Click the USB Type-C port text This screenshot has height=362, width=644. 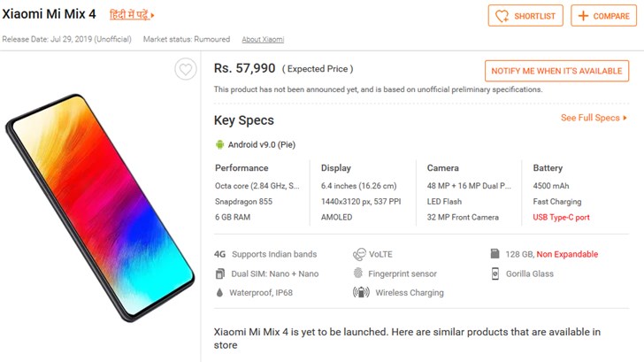pos(561,218)
